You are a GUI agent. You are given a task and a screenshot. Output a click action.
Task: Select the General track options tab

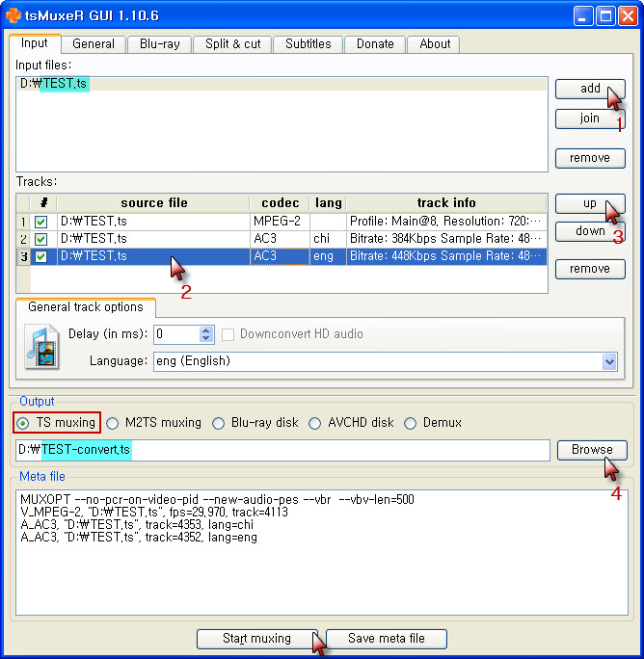(x=86, y=307)
